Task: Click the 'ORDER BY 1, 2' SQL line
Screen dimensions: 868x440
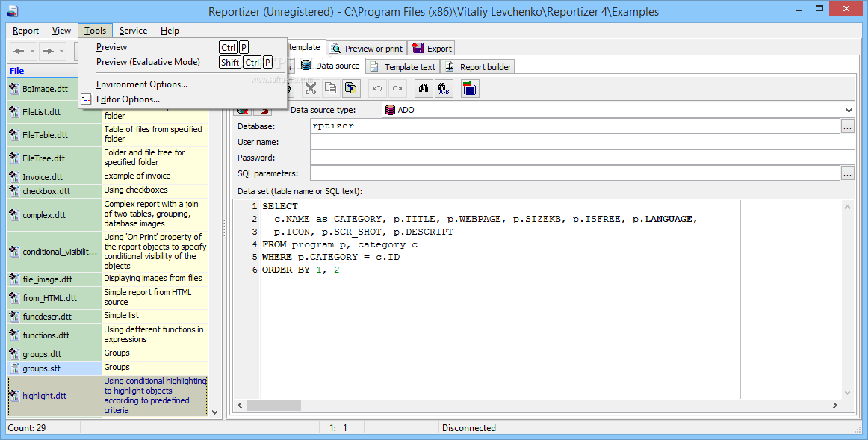Action: (300, 270)
